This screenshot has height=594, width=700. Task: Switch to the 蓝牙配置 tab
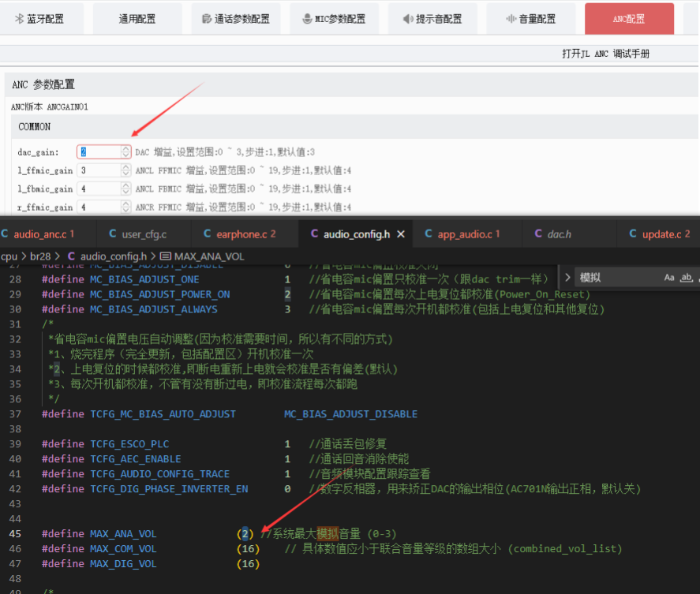click(x=40, y=19)
